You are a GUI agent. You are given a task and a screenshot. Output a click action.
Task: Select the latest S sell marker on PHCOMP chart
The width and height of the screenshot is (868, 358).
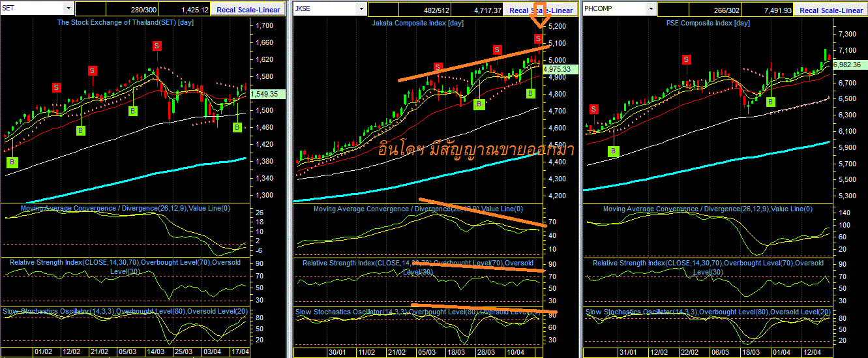pyautogui.click(x=687, y=59)
